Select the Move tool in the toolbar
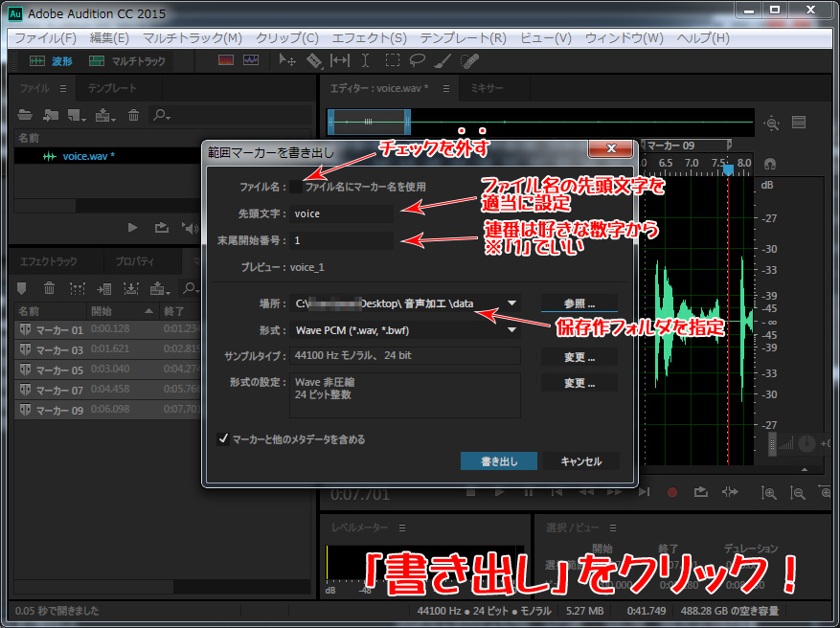The image size is (840, 628). 287,60
